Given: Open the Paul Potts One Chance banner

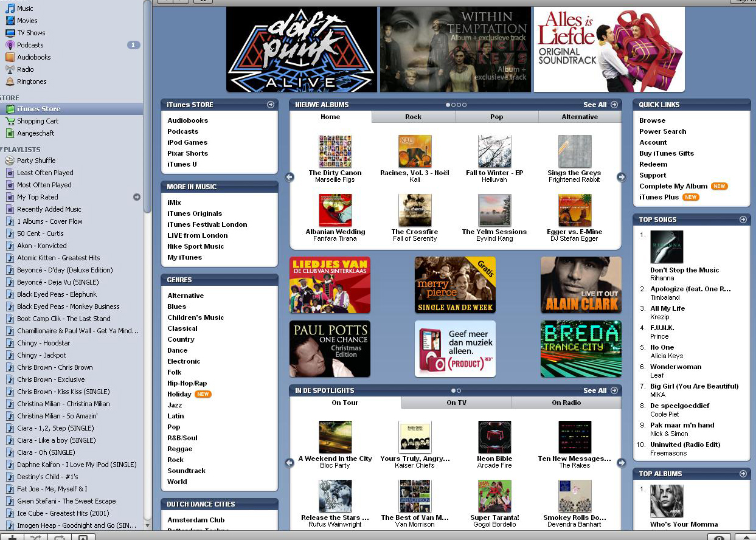Looking at the screenshot, I should 330,349.
